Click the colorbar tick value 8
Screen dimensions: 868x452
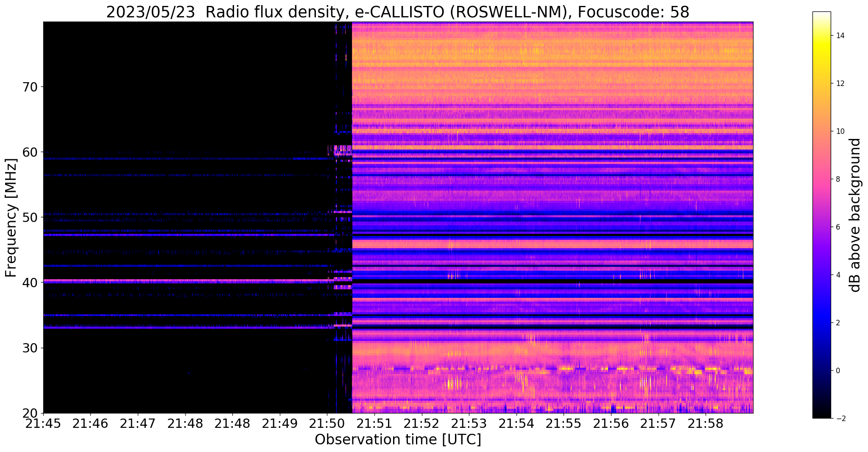point(837,179)
